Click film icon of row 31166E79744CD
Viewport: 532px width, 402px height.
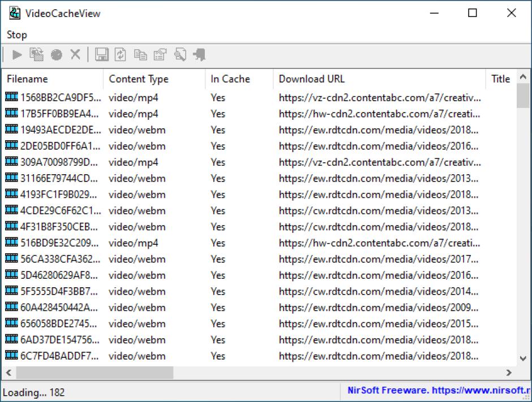(x=11, y=178)
